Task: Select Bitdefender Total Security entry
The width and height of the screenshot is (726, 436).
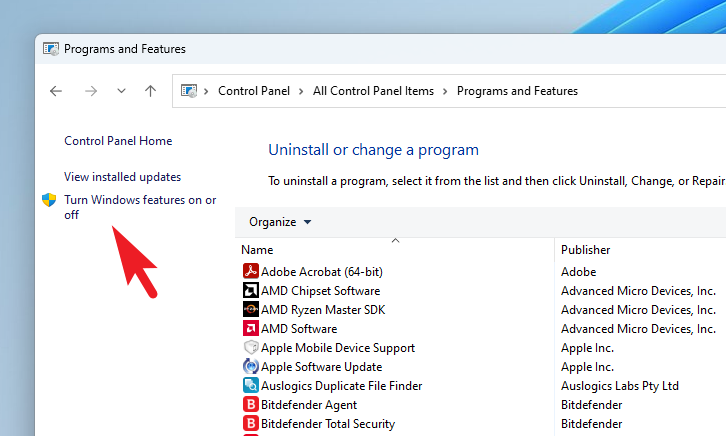Action: click(328, 424)
